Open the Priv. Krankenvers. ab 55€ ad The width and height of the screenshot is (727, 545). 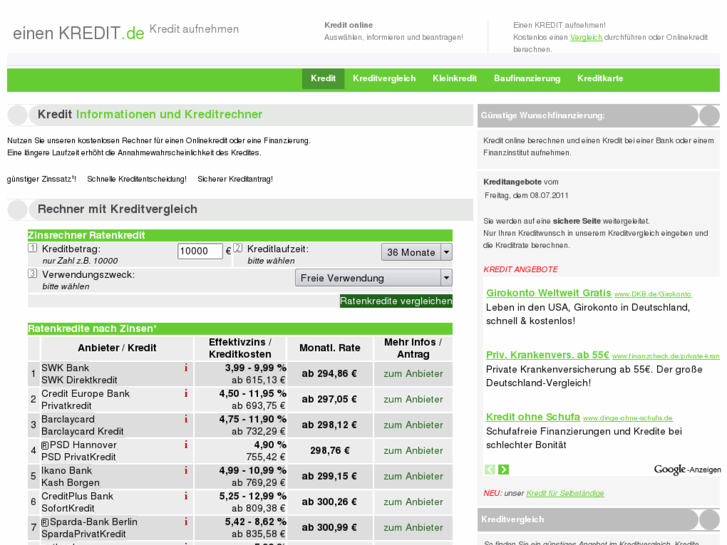[x=547, y=355]
